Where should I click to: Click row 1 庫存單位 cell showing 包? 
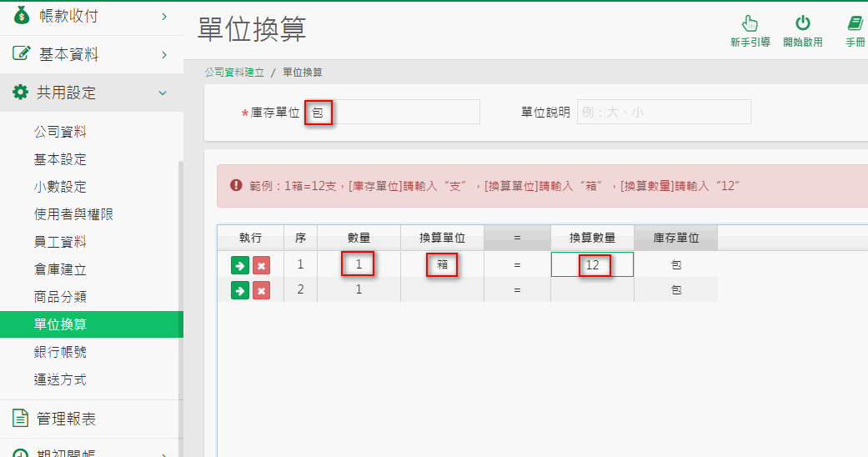pyautogui.click(x=676, y=265)
